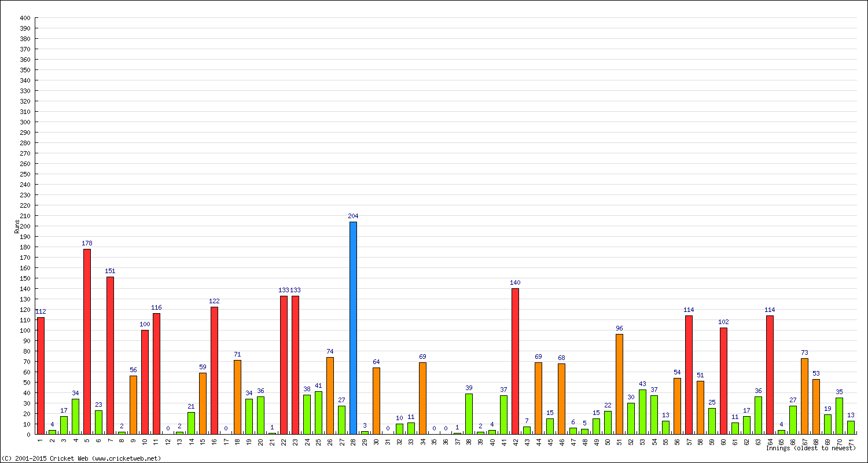The image size is (868, 463).
Task: Click the value label 114 above innings 57
Action: tap(689, 310)
